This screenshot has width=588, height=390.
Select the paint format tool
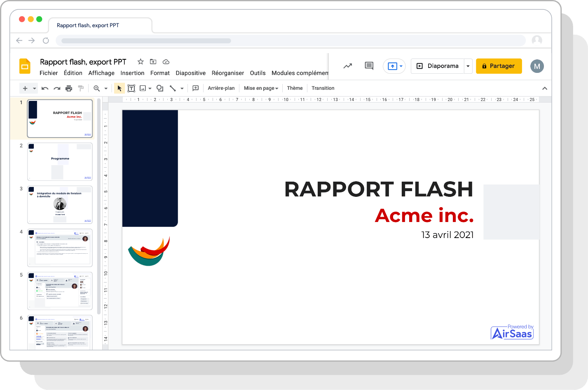coord(81,88)
